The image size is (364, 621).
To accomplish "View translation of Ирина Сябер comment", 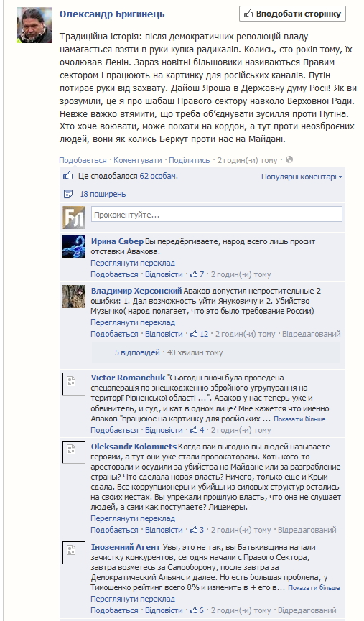I will [133, 263].
